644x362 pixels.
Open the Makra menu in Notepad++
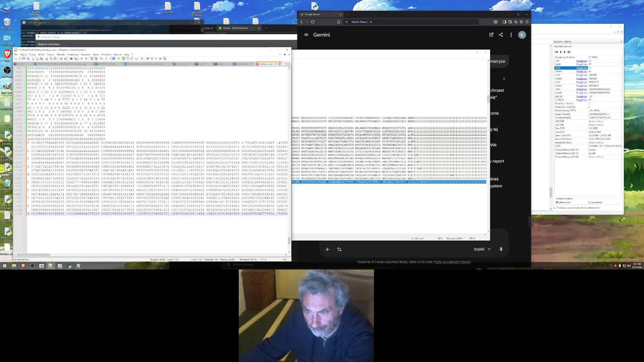(x=96, y=54)
